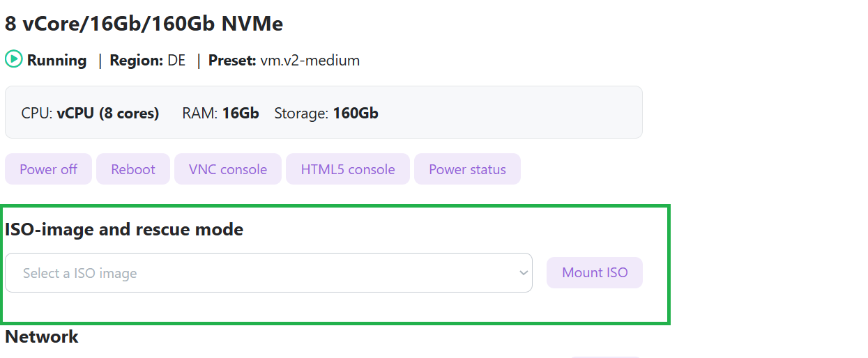Select the 'vm.v2-medium' preset text
Screen dimensions: 868x358
310,61
